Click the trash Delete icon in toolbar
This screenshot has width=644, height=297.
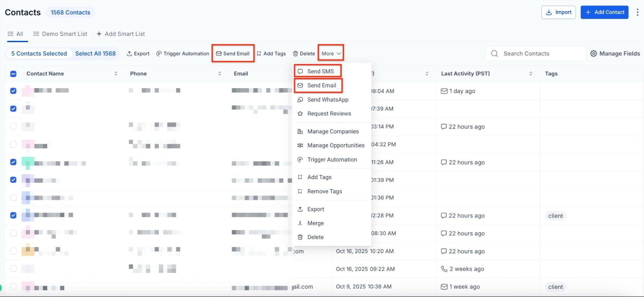(x=295, y=54)
